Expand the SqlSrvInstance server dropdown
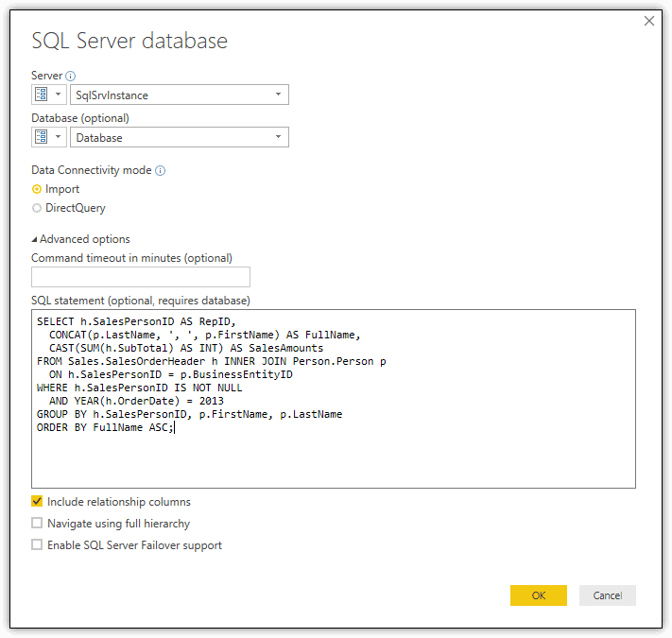Image resolution: width=672 pixels, height=638 pixels. click(x=278, y=95)
